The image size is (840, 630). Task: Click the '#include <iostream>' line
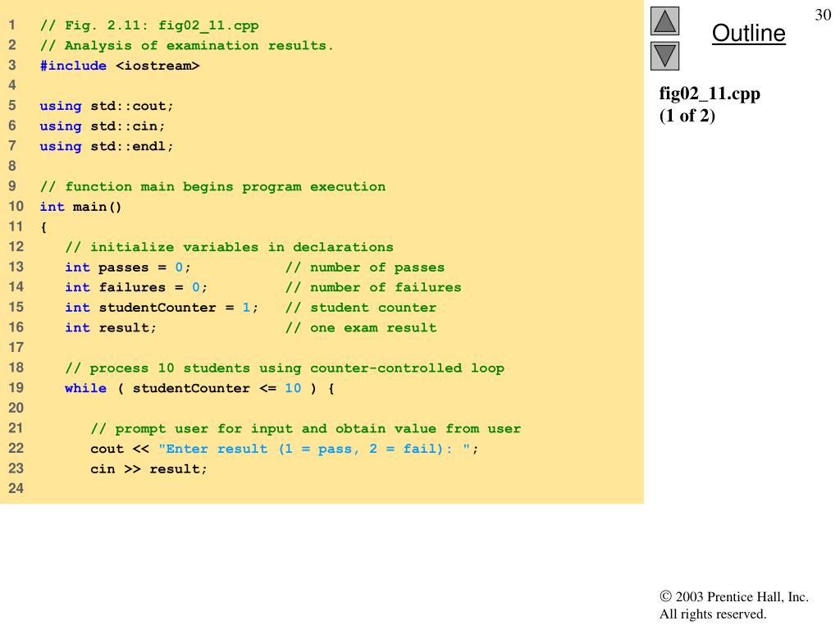click(x=120, y=66)
